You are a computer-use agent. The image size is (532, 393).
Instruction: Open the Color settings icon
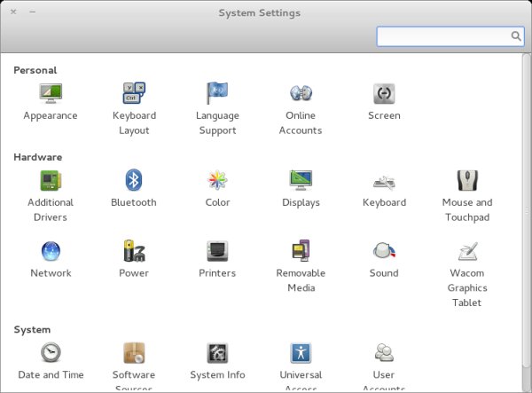tap(217, 180)
